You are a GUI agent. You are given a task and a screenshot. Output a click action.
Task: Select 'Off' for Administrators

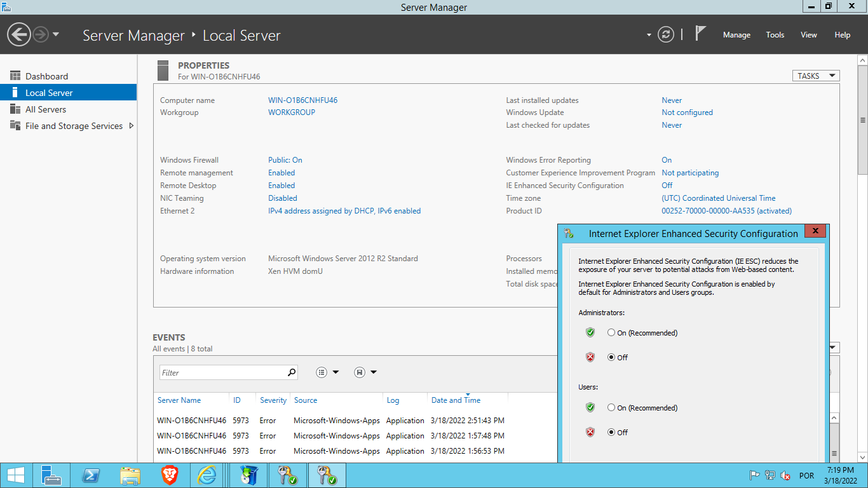point(611,357)
